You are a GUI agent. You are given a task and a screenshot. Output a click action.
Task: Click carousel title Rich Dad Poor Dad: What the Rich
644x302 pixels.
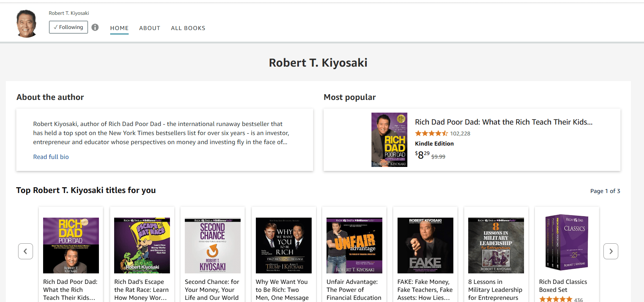(70, 290)
